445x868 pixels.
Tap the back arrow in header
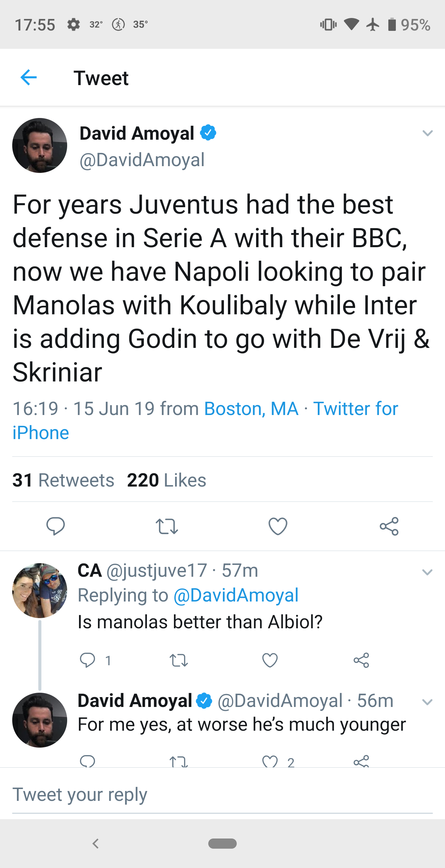tap(28, 78)
